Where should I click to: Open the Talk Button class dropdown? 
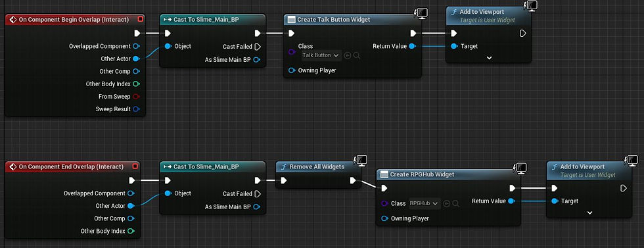point(321,55)
